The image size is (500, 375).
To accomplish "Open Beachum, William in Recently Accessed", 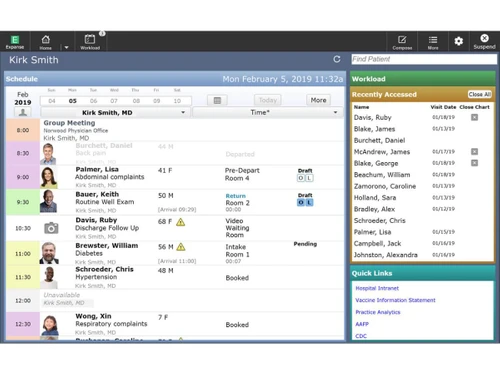I will point(382,175).
